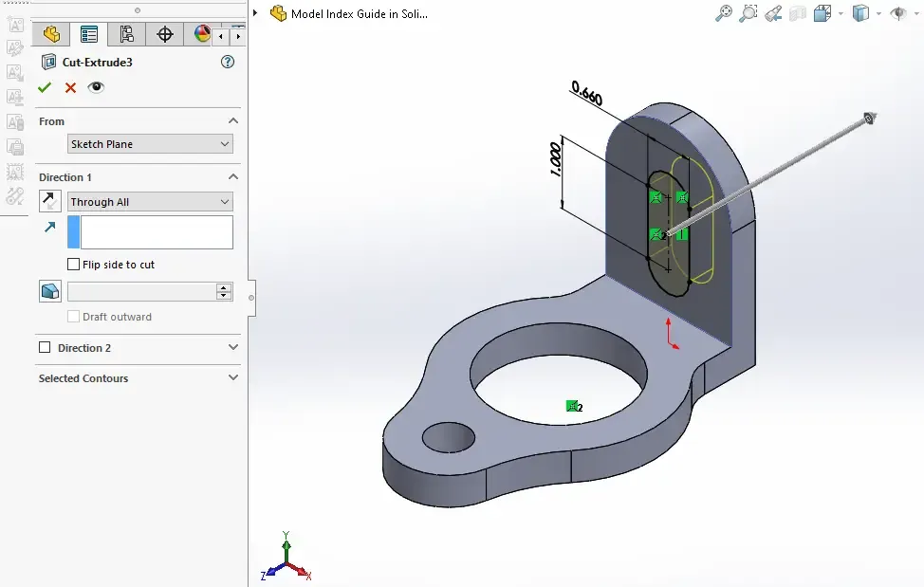Viewport: 924px width, 587px height.
Task: Click the XYZ orientation triad
Action: (286, 557)
